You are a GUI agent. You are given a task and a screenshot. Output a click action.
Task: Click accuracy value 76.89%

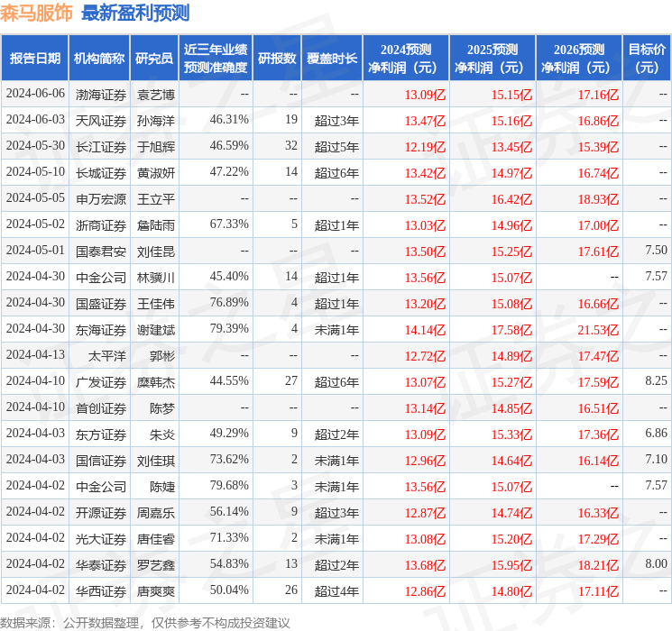(x=229, y=303)
